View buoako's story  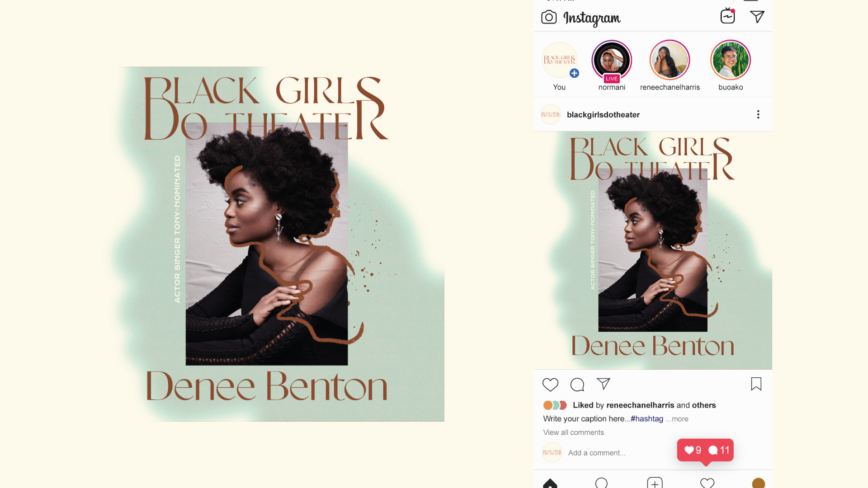pyautogui.click(x=731, y=60)
